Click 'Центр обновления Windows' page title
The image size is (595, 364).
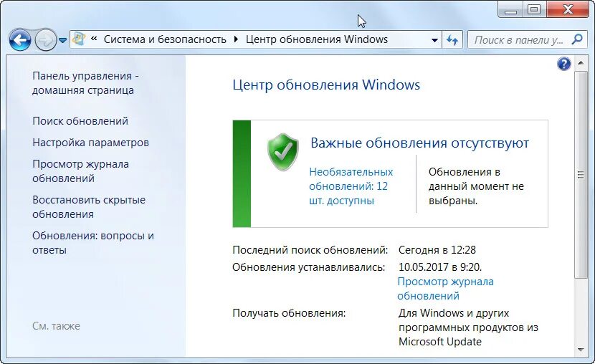coord(326,85)
